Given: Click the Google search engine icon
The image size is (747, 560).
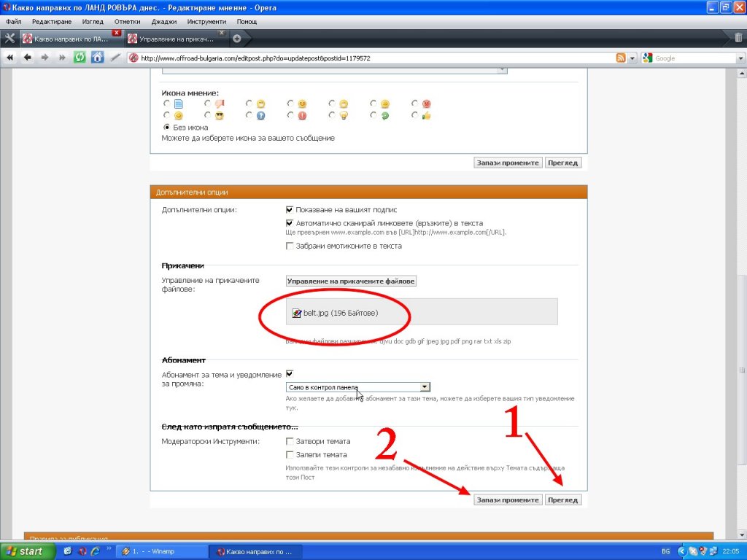Looking at the screenshot, I should click(x=647, y=58).
